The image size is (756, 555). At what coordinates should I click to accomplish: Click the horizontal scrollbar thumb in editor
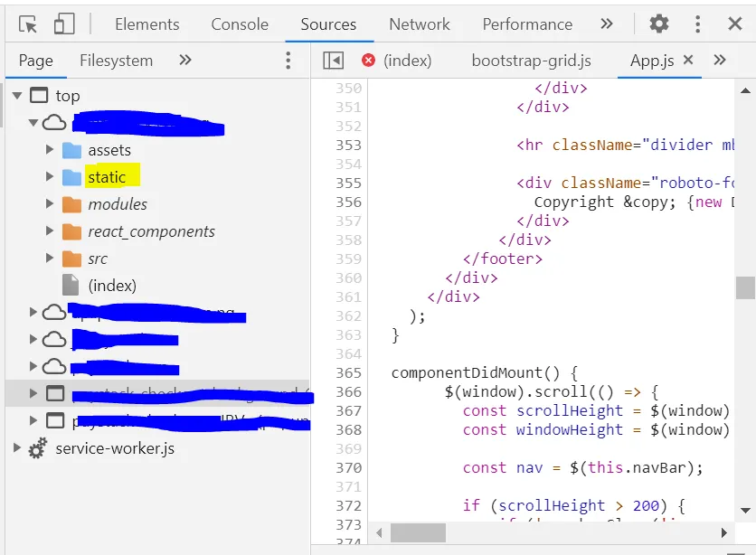coord(418,532)
